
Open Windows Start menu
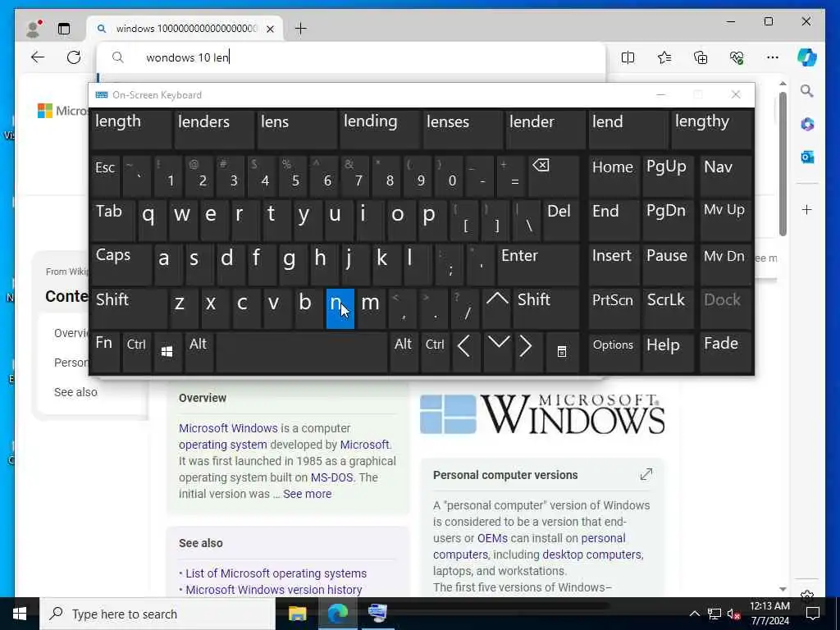[20, 614]
